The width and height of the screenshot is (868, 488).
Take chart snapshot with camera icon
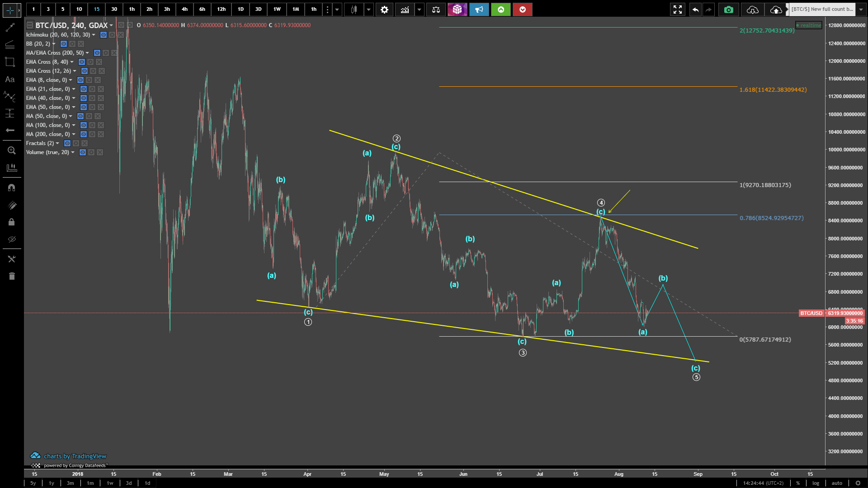(x=729, y=9)
